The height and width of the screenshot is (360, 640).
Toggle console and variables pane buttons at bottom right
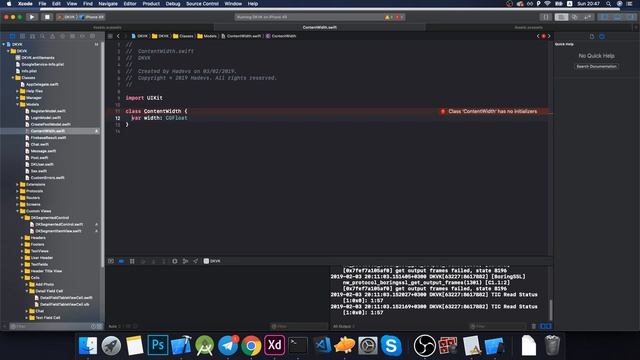coord(545,326)
